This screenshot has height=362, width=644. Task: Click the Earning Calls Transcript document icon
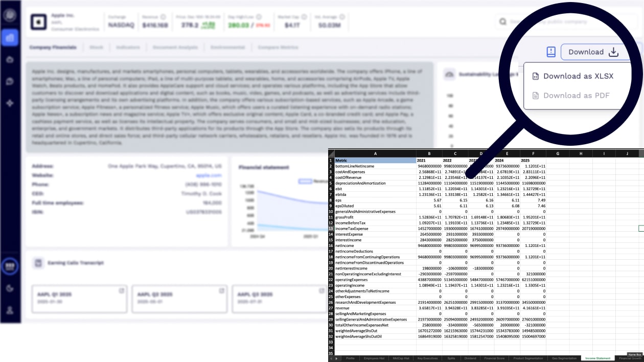click(38, 263)
